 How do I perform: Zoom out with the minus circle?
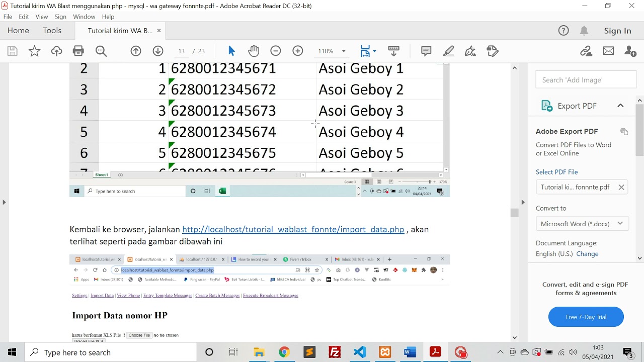point(276,51)
